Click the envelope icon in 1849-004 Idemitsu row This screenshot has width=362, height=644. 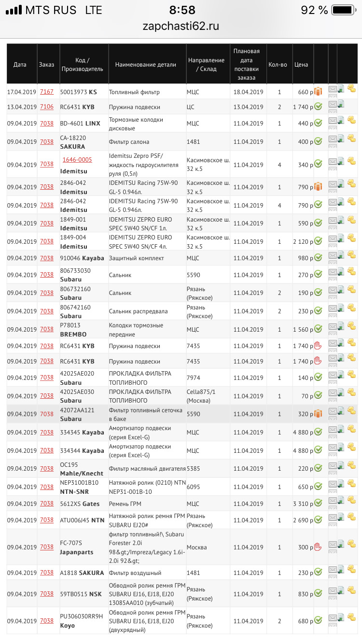click(333, 238)
